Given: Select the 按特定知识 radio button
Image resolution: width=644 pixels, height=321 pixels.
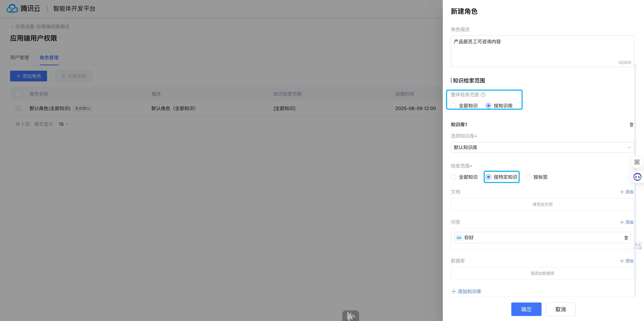Looking at the screenshot, I should point(488,177).
